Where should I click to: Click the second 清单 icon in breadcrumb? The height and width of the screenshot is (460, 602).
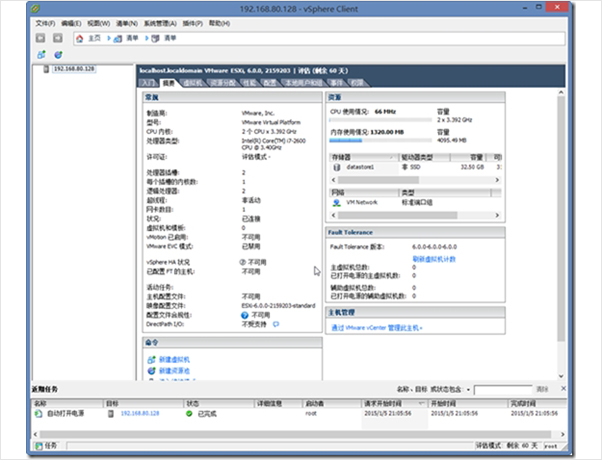click(155, 38)
